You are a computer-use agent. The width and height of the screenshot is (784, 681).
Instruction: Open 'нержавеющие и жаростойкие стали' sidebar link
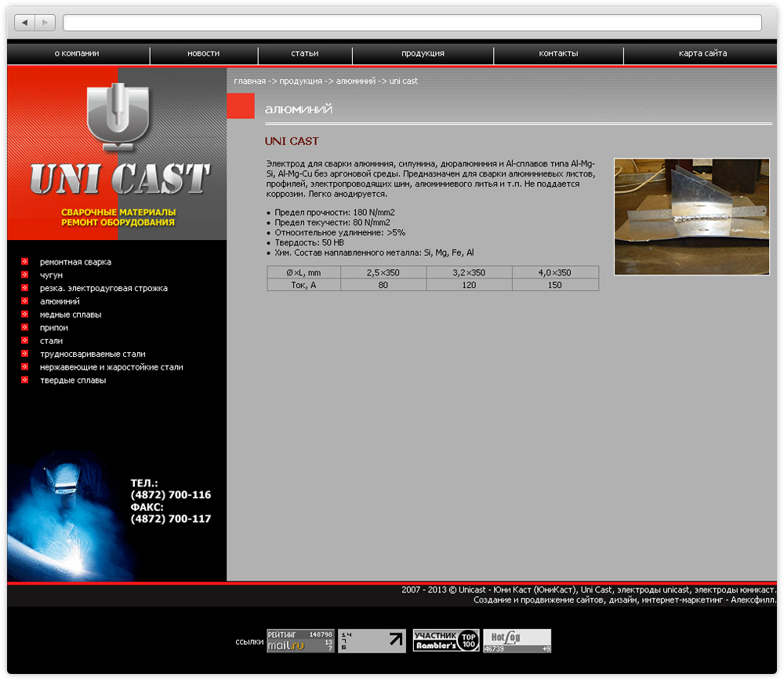coord(111,367)
